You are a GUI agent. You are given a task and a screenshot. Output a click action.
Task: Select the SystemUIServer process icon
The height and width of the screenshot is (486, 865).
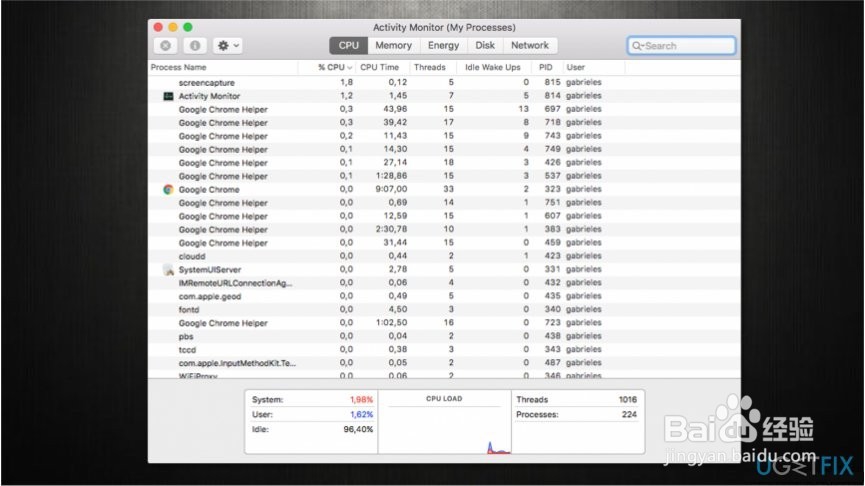click(168, 270)
